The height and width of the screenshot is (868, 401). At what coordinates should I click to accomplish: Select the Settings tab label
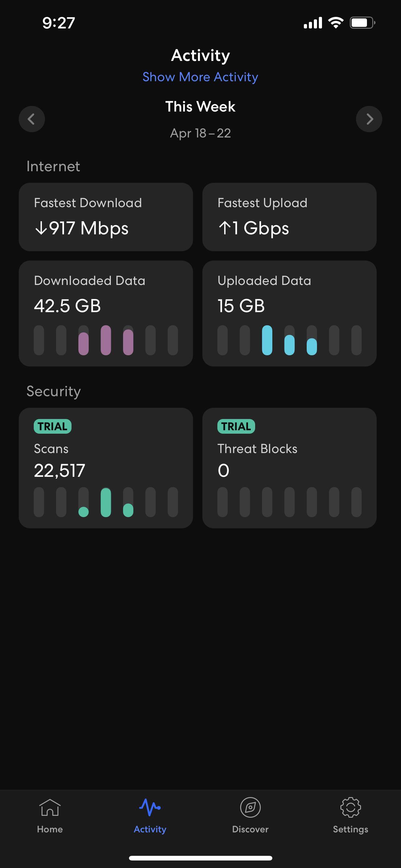click(x=350, y=829)
